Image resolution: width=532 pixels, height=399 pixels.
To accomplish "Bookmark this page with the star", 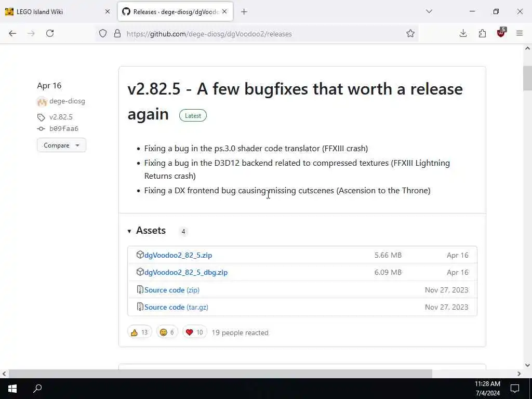I will click(x=410, y=34).
